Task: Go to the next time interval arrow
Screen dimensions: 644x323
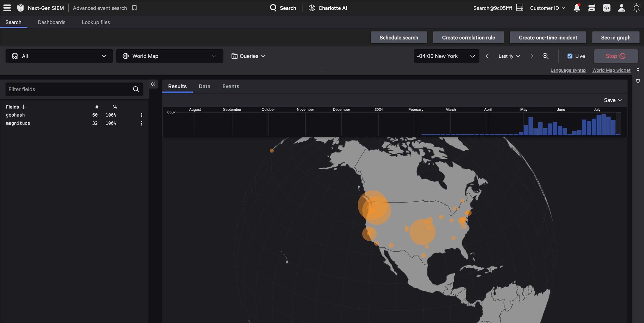Action: point(532,56)
